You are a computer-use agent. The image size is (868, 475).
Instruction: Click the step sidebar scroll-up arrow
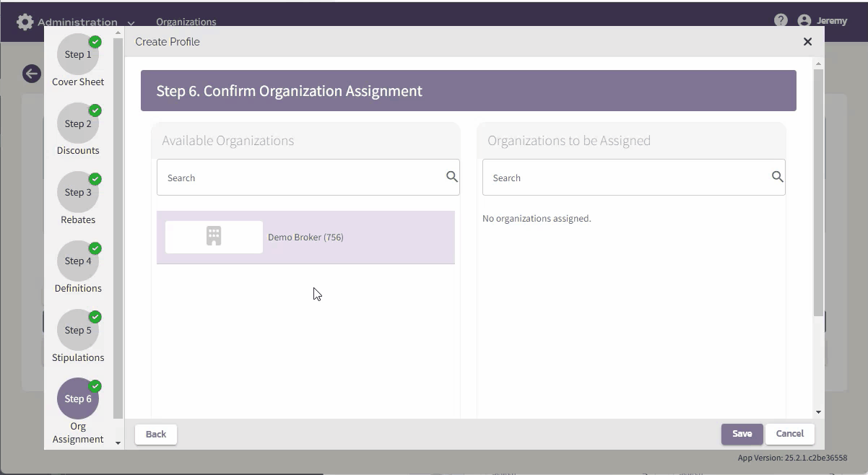pos(118,33)
